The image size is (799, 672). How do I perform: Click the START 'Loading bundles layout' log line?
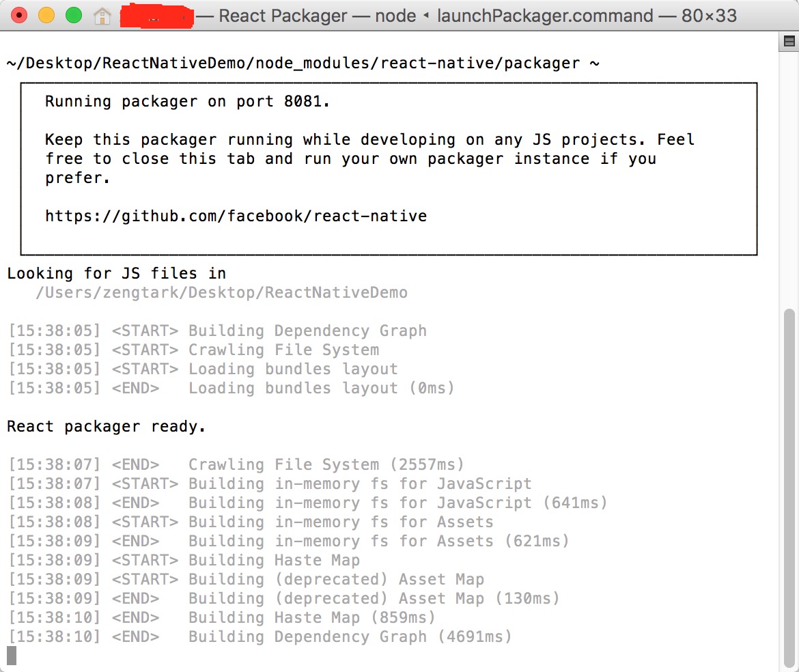pyautogui.click(x=203, y=369)
